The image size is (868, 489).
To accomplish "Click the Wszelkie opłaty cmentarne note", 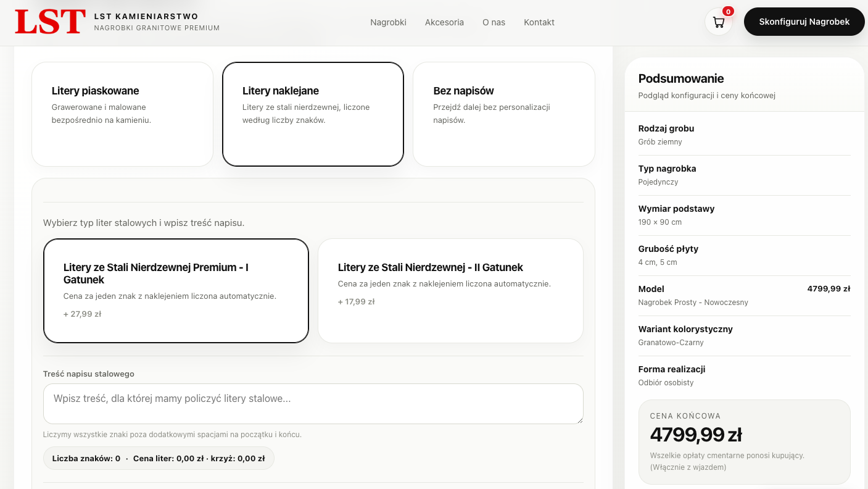I will pyautogui.click(x=727, y=461).
